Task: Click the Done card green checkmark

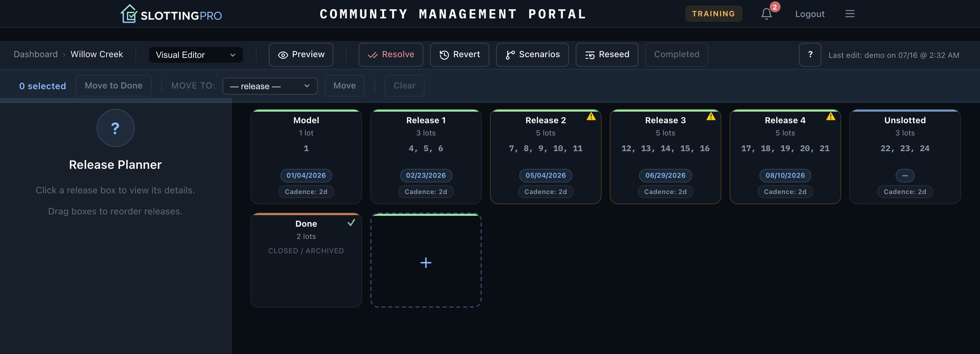Action: click(351, 223)
